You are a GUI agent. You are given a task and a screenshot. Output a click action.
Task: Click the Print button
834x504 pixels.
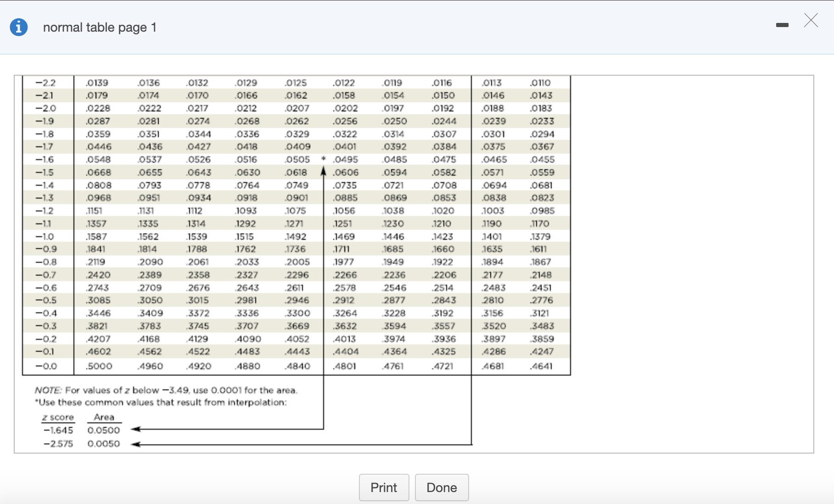pos(384,487)
